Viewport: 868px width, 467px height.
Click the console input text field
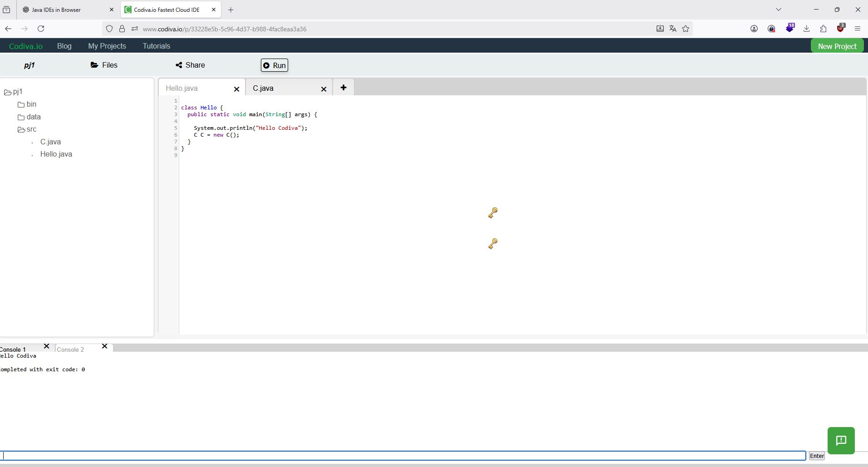403,456
